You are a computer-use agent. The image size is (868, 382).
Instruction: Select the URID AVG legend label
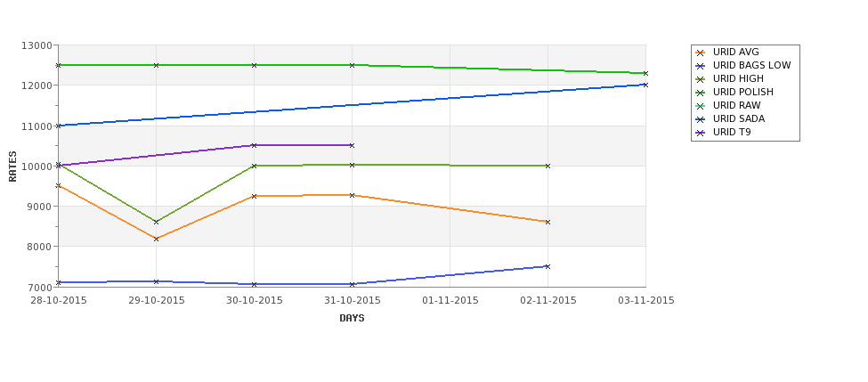click(x=736, y=53)
